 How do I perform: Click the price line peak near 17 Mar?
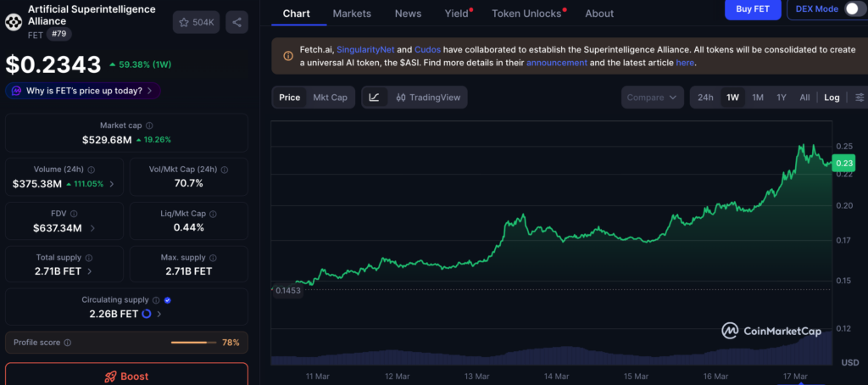(802, 146)
